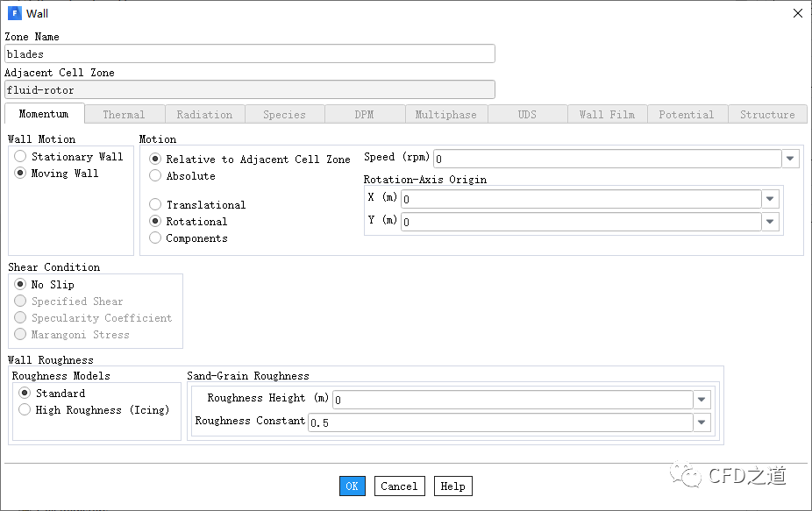Click the Zone Name text field
The width and height of the screenshot is (812, 511).
(x=250, y=54)
